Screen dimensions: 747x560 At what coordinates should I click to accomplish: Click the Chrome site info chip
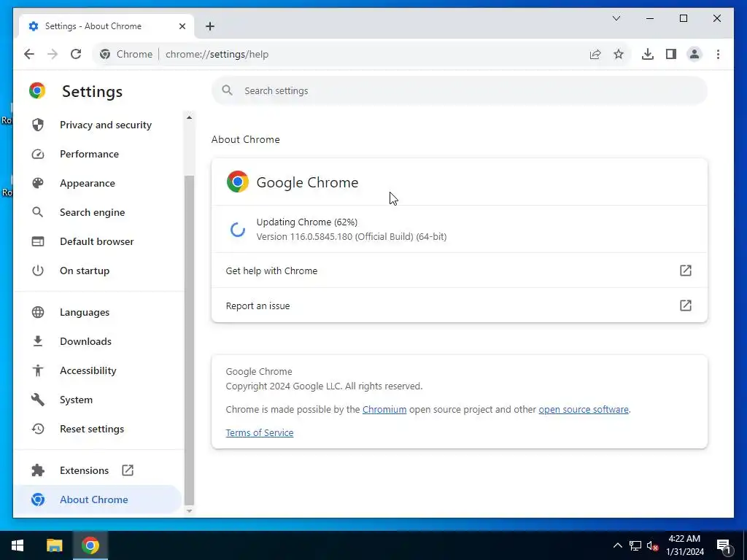pyautogui.click(x=126, y=54)
